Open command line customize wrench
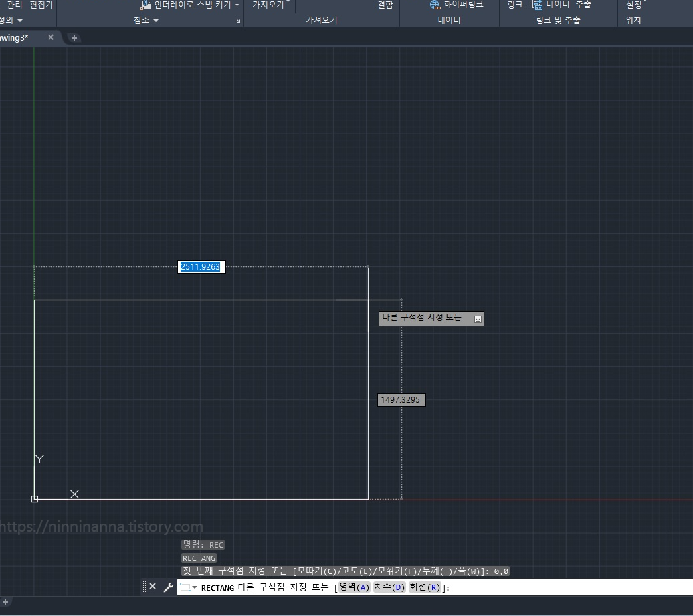The image size is (693, 616). [x=168, y=587]
